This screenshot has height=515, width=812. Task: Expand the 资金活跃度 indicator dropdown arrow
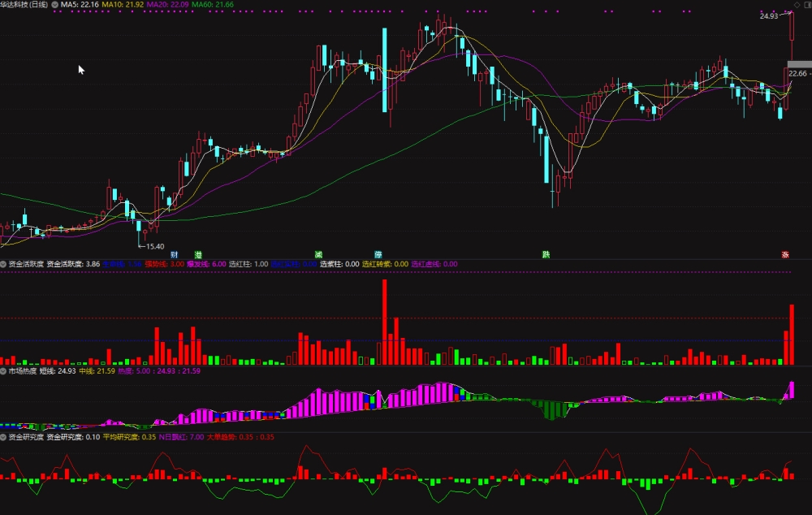3,264
